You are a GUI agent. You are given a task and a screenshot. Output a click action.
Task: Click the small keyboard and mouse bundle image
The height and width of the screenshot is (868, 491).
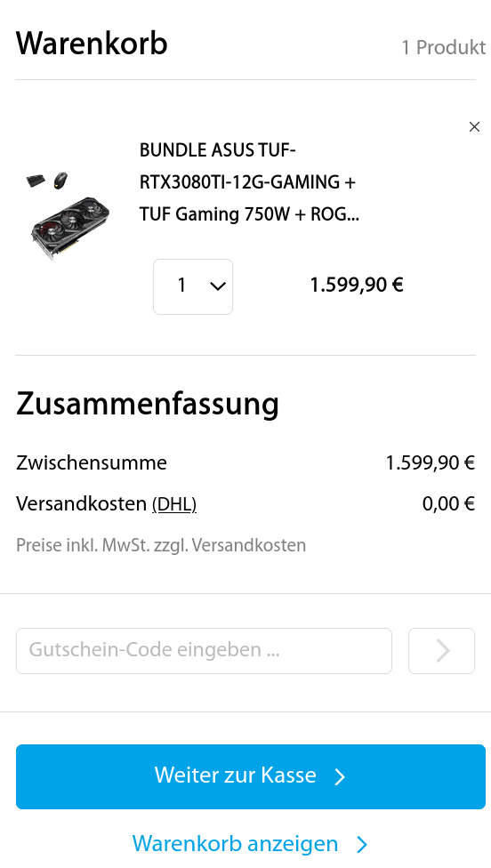tap(48, 180)
